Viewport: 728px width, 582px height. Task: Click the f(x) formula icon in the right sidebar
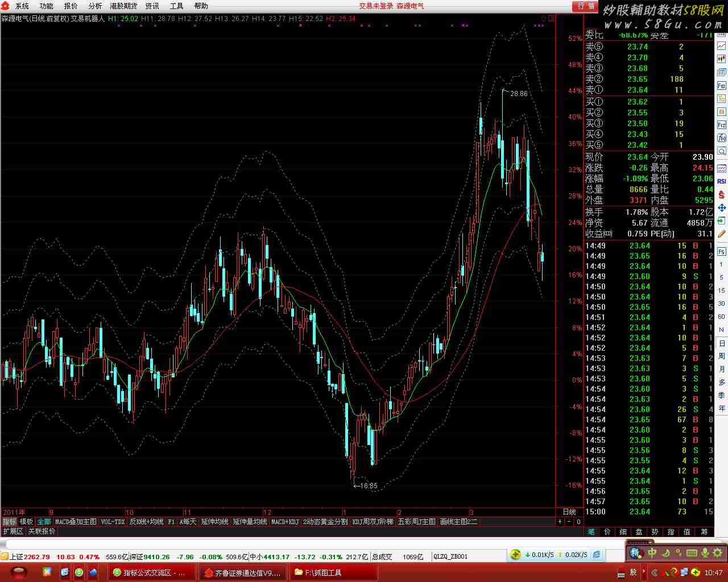click(722, 138)
